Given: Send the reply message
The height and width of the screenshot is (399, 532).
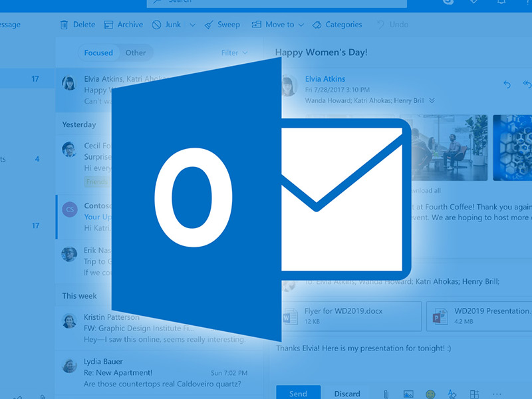Looking at the screenshot, I should pos(298,393).
